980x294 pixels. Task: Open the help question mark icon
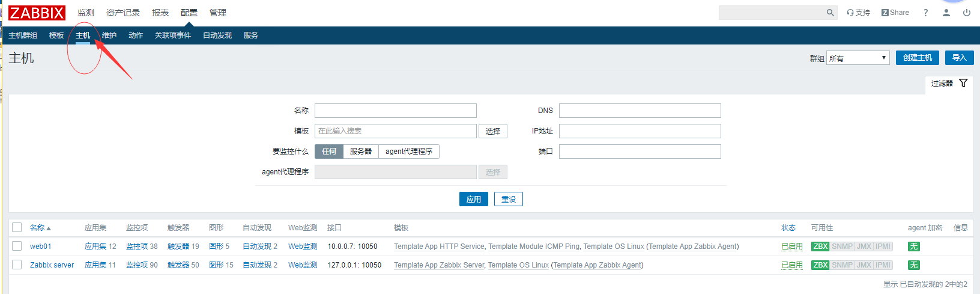tap(925, 13)
